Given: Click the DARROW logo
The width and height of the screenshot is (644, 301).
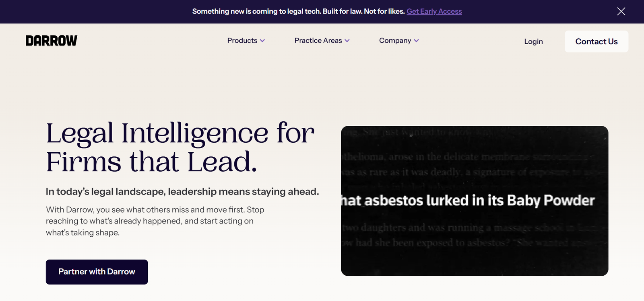Looking at the screenshot, I should 52,41.
